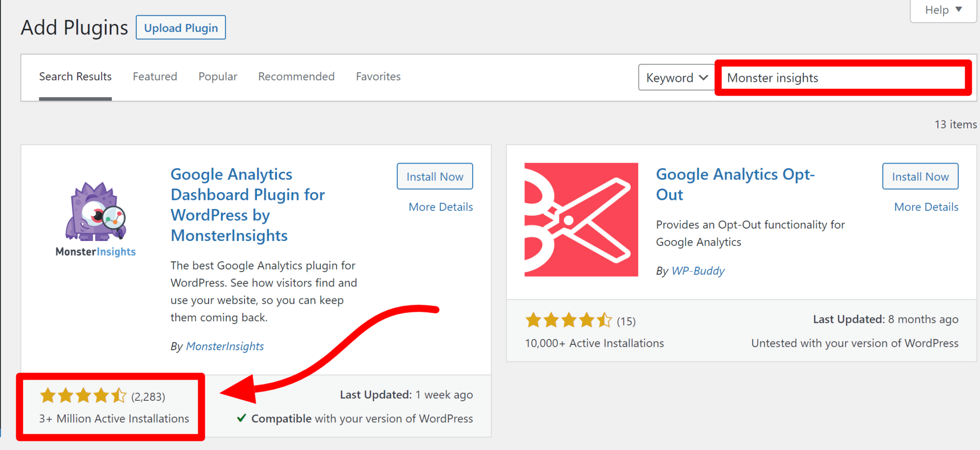This screenshot has height=450, width=980.
Task: Open the Google Analytics Opt-Out title link
Action: coord(735,185)
